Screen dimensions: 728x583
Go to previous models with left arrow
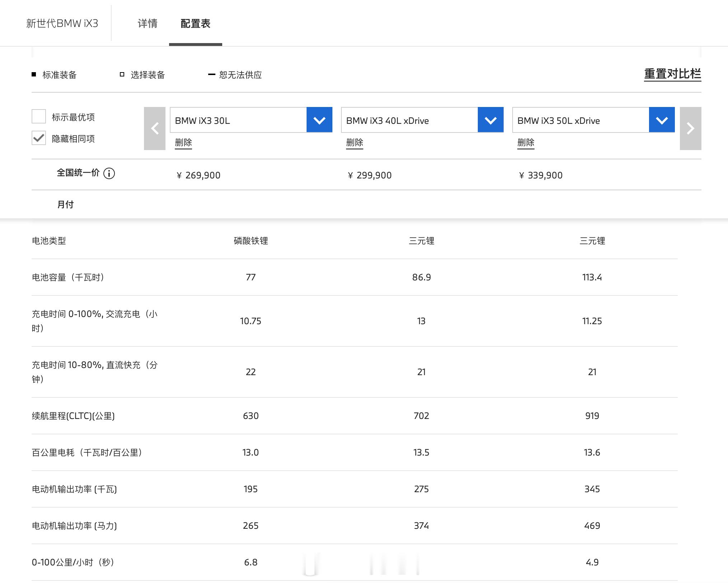pyautogui.click(x=155, y=129)
